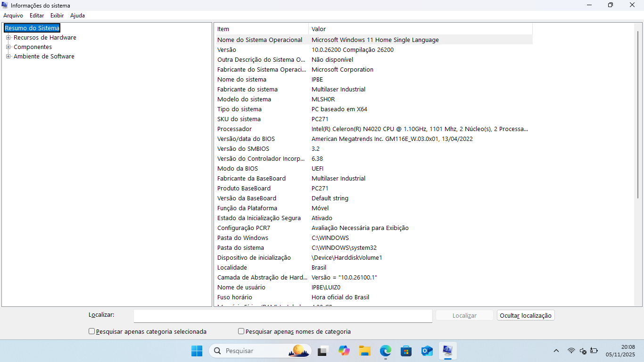Open the Exibir menu
This screenshot has height=362, width=644.
[57, 16]
